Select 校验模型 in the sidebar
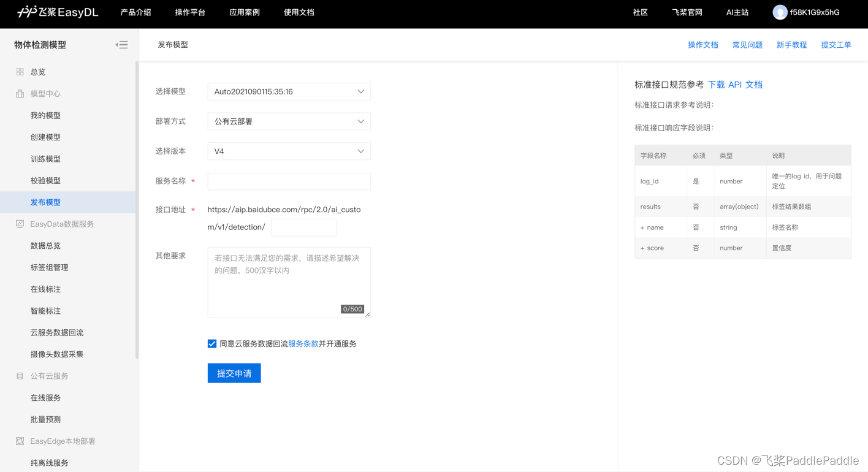This screenshot has width=868, height=472. point(45,180)
